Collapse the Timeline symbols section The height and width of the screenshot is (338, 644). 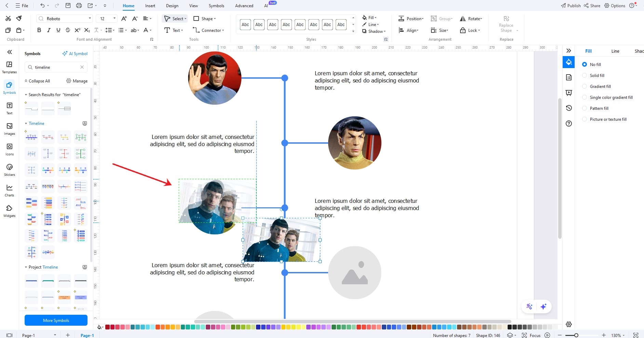[26, 123]
